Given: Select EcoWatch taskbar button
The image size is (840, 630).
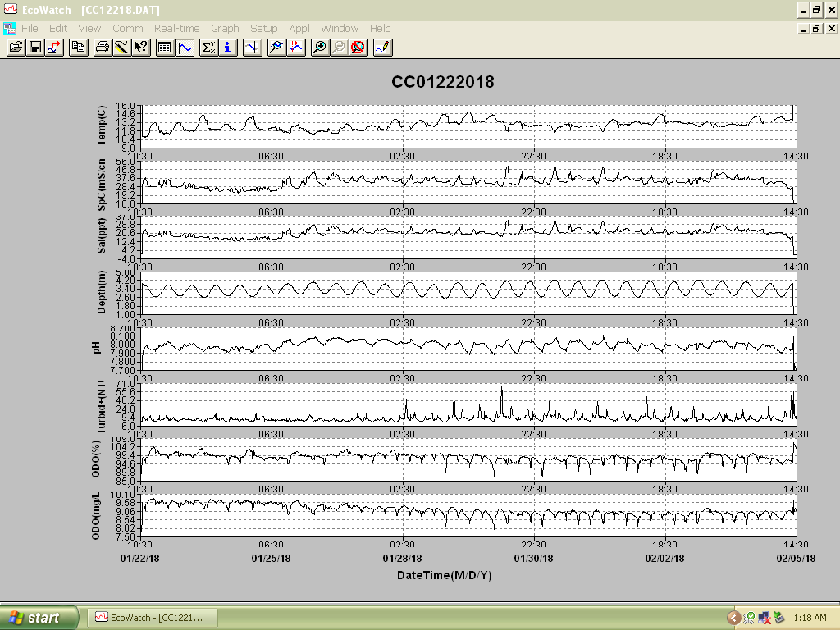Looking at the screenshot, I should pyautogui.click(x=153, y=618).
